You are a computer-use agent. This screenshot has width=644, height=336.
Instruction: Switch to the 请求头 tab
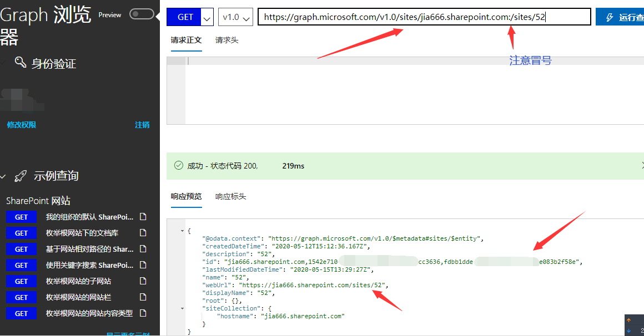pyautogui.click(x=227, y=40)
